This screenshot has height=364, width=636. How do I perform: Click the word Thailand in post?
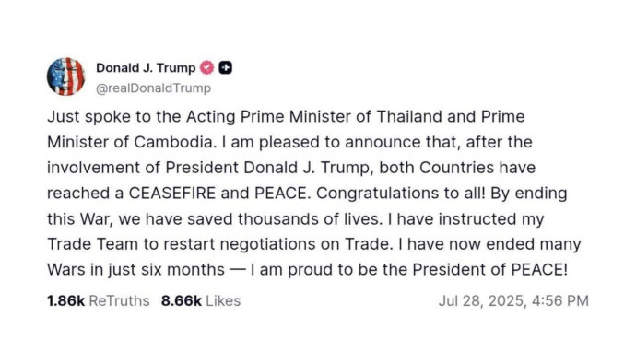click(x=409, y=116)
